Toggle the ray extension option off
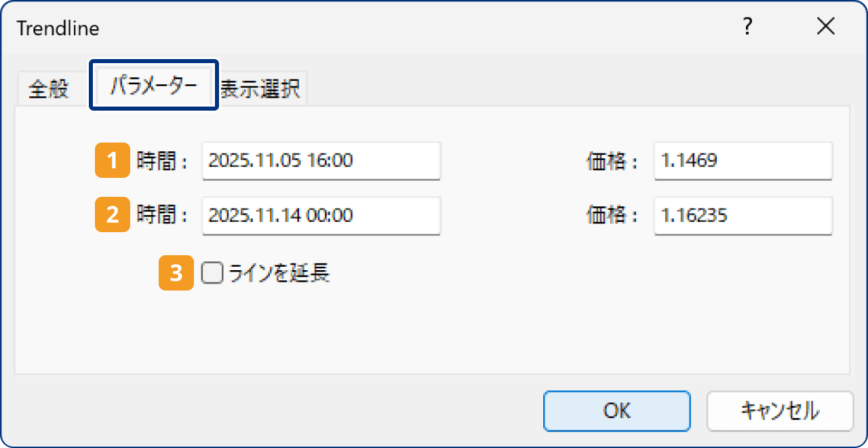 tap(212, 272)
